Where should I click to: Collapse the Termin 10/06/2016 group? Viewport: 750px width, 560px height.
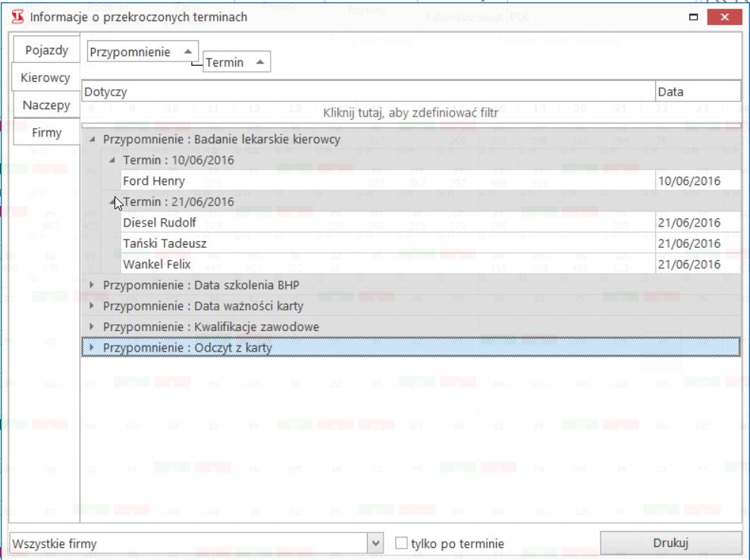112,160
